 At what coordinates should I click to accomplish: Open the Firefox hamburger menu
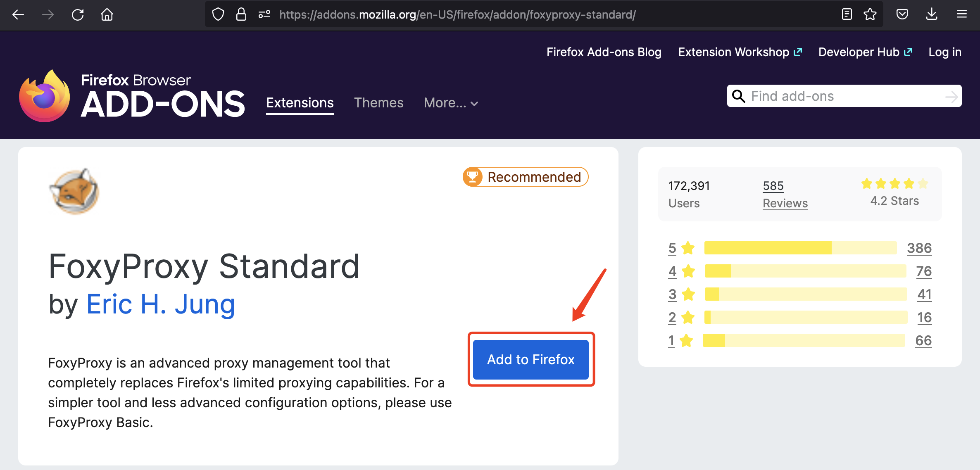(961, 15)
